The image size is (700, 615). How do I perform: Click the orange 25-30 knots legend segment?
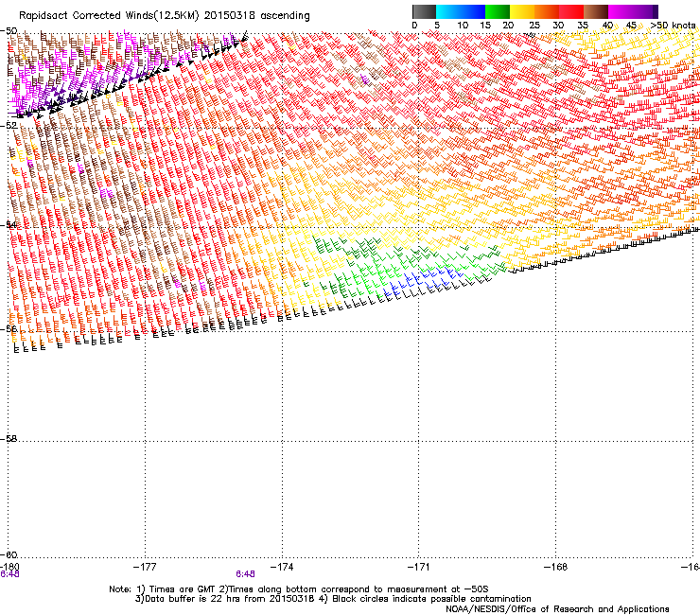[547, 11]
